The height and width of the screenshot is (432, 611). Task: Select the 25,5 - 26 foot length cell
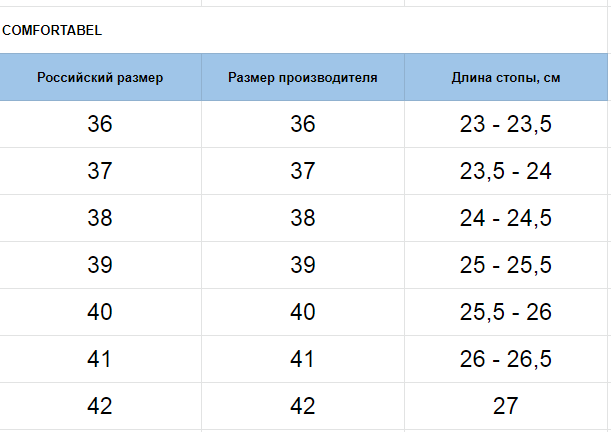tap(506, 312)
